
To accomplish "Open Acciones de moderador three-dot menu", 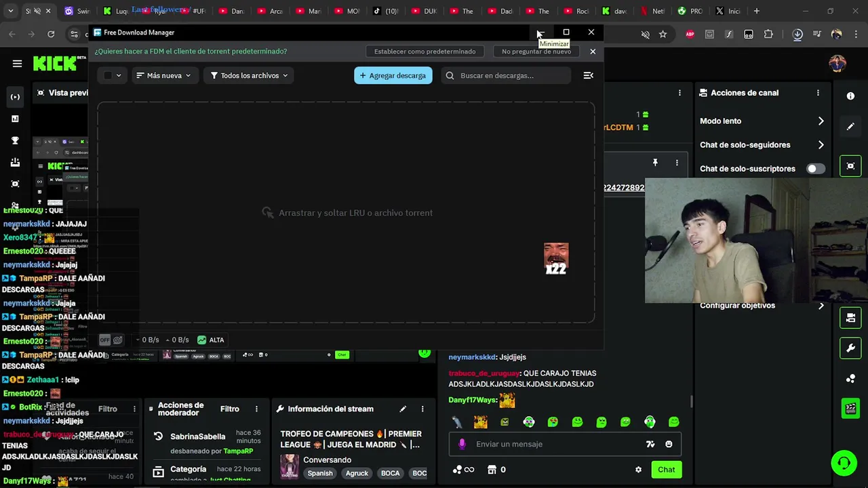I will tap(256, 409).
